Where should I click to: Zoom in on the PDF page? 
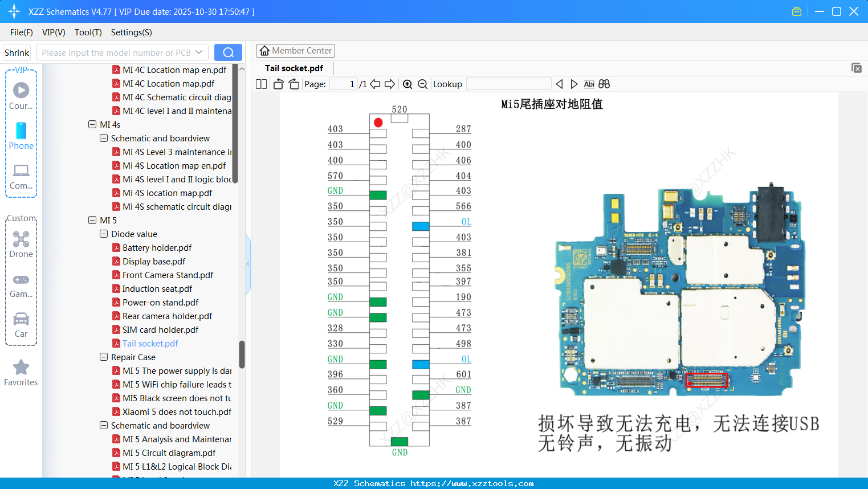(407, 84)
